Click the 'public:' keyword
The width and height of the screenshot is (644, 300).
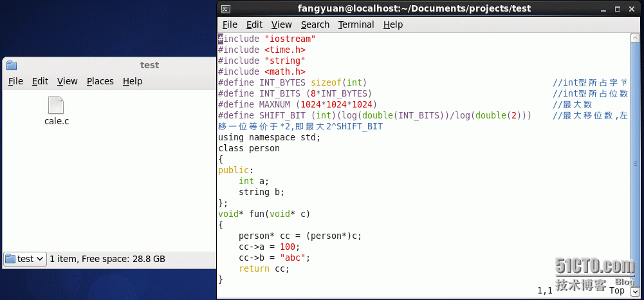tap(236, 170)
